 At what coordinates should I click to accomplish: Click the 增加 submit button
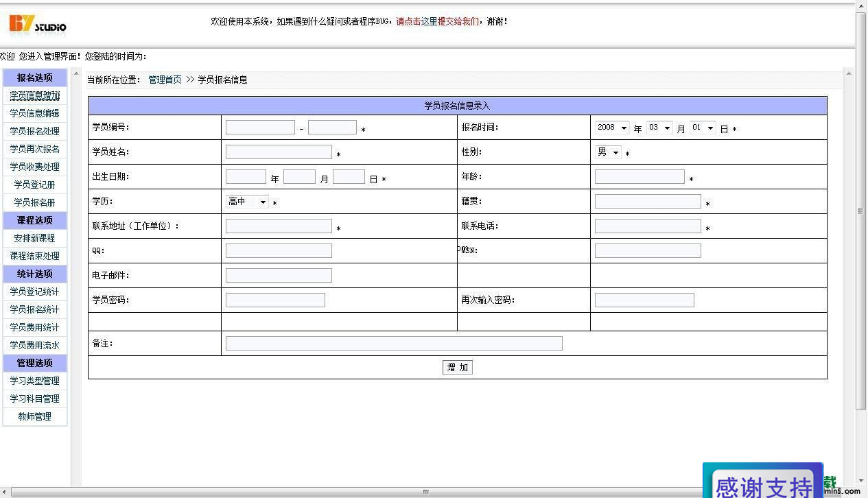point(458,368)
